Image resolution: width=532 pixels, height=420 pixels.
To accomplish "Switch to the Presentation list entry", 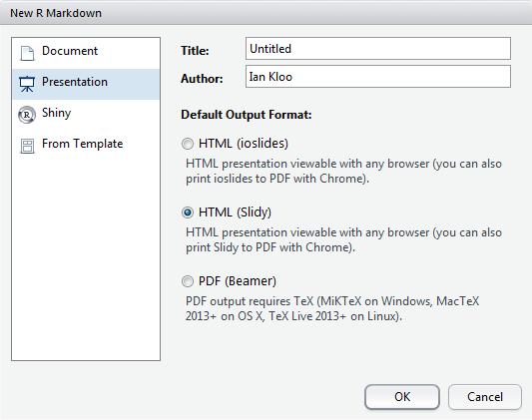I will tap(86, 84).
